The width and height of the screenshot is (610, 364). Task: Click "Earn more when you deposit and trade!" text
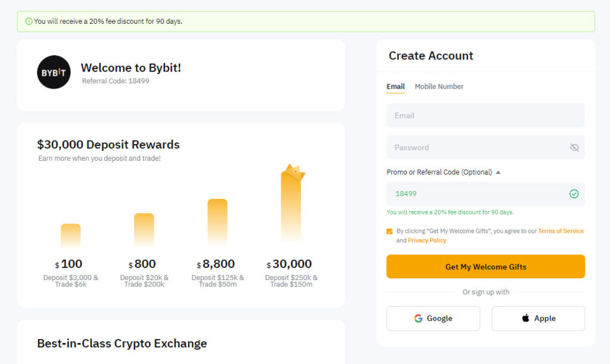pyautogui.click(x=99, y=158)
